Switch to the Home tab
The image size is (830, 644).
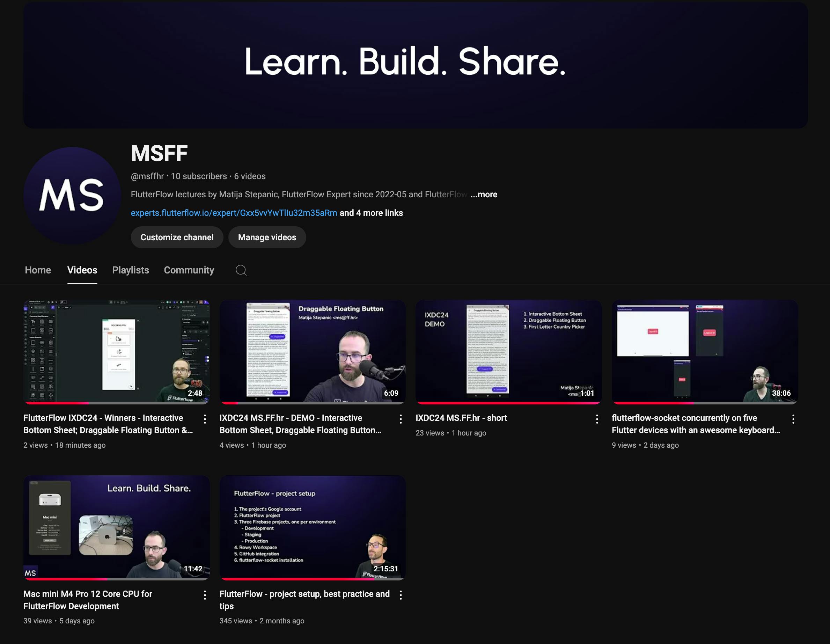[x=38, y=270]
